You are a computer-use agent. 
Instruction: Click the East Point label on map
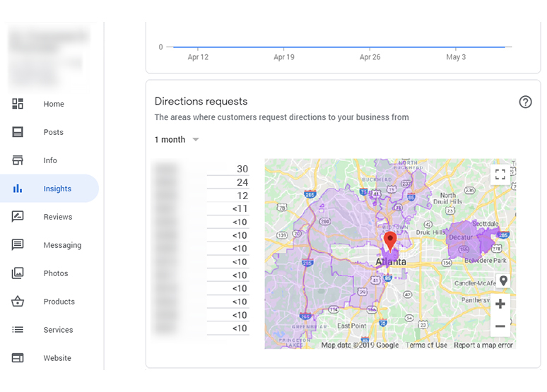352,326
